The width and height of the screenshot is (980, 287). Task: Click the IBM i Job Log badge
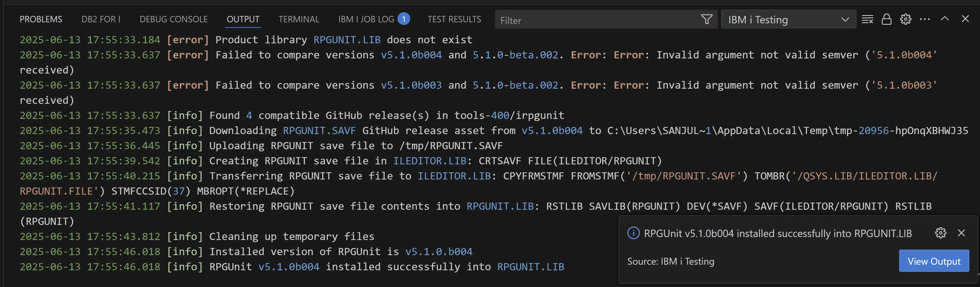click(404, 19)
